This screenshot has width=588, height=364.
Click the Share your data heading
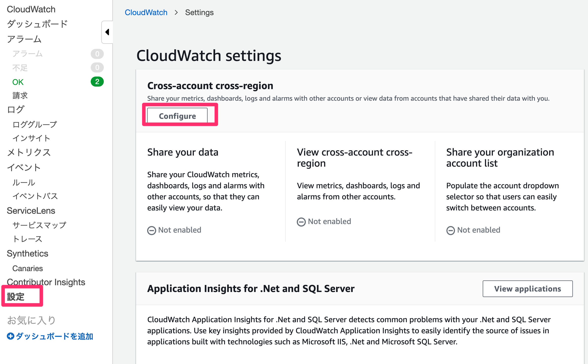[183, 152]
